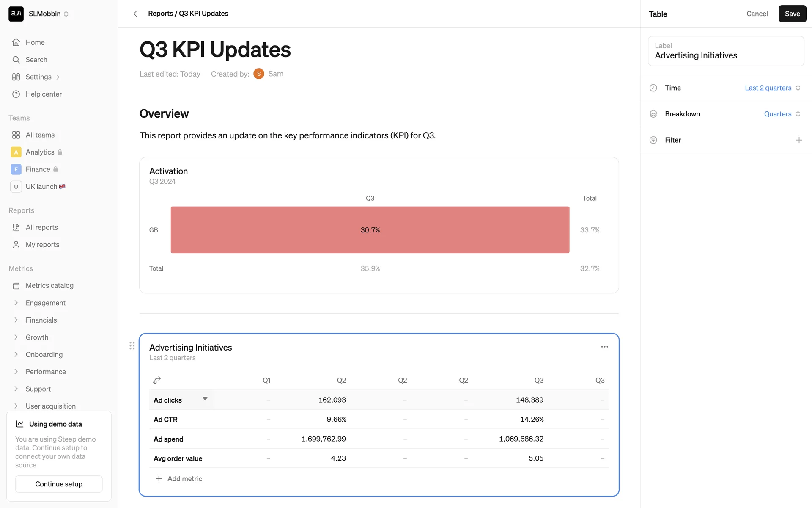Click the Search icon in the sidebar
This screenshot has height=508, width=812.
(16, 60)
